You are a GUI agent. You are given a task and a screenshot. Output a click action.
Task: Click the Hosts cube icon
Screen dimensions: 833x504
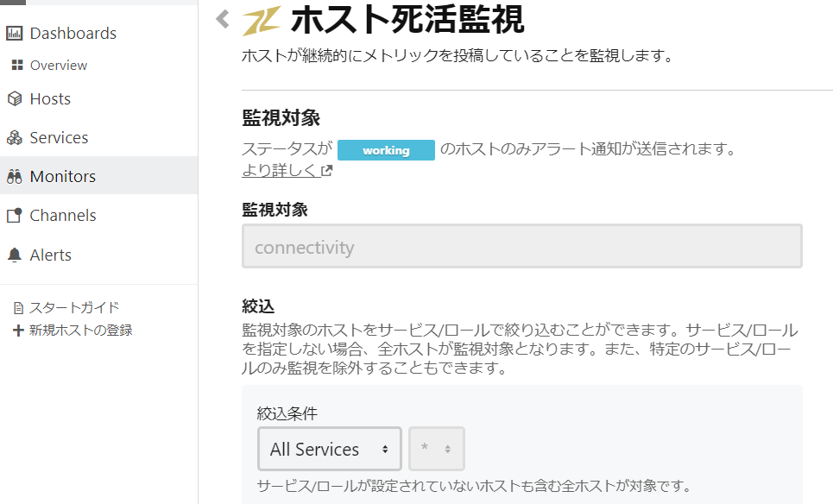pos(15,98)
